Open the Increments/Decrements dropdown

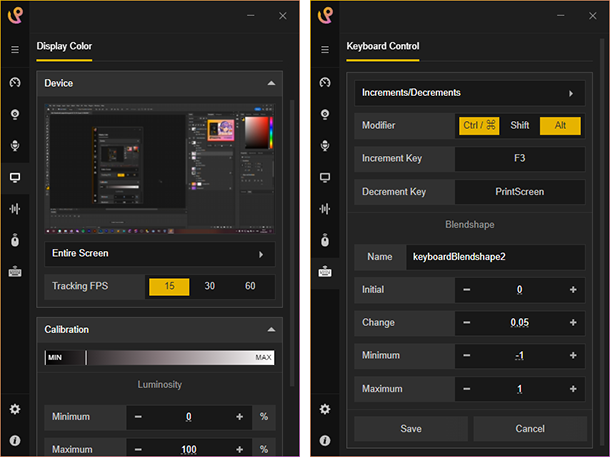pos(470,93)
